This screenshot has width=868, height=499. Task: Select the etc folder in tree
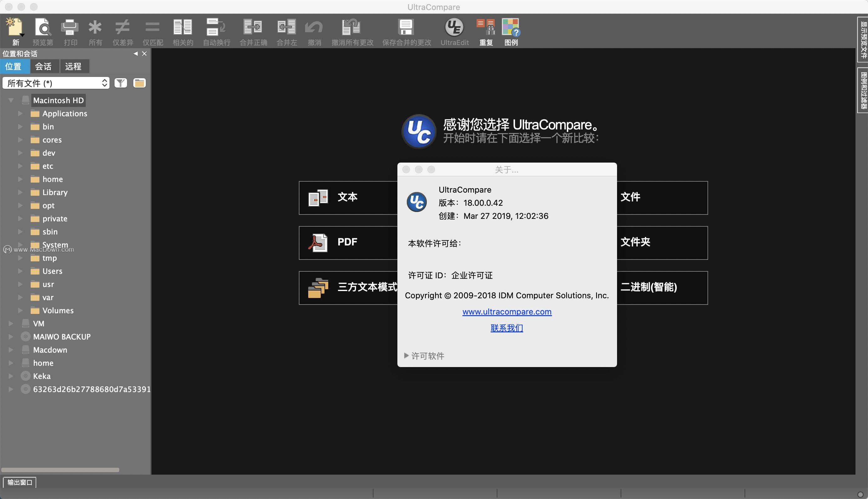pos(48,166)
